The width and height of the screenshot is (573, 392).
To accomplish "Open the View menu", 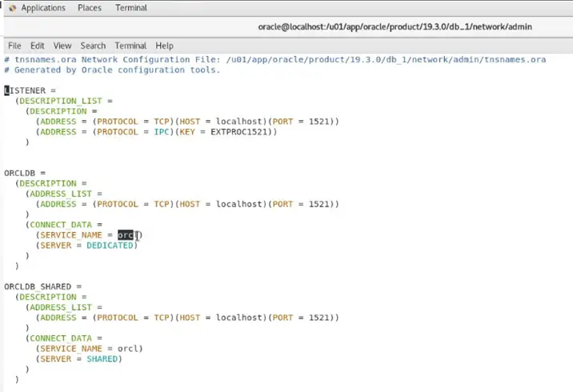I will (62, 46).
